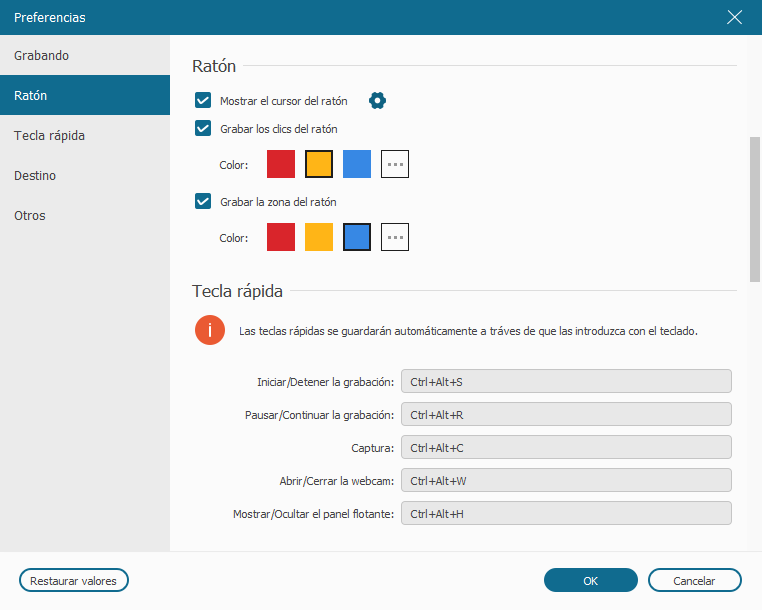Uncheck Mostrar el cursor del ratón
The image size is (762, 610).
click(203, 100)
